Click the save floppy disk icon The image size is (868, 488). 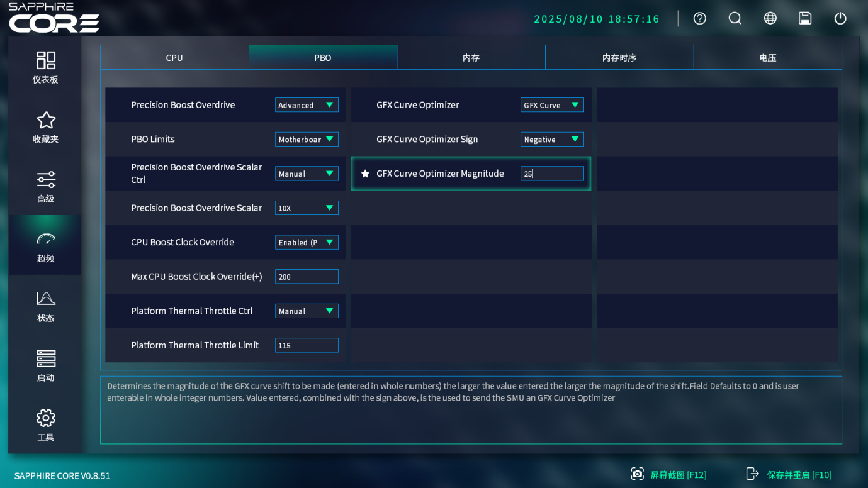(805, 18)
